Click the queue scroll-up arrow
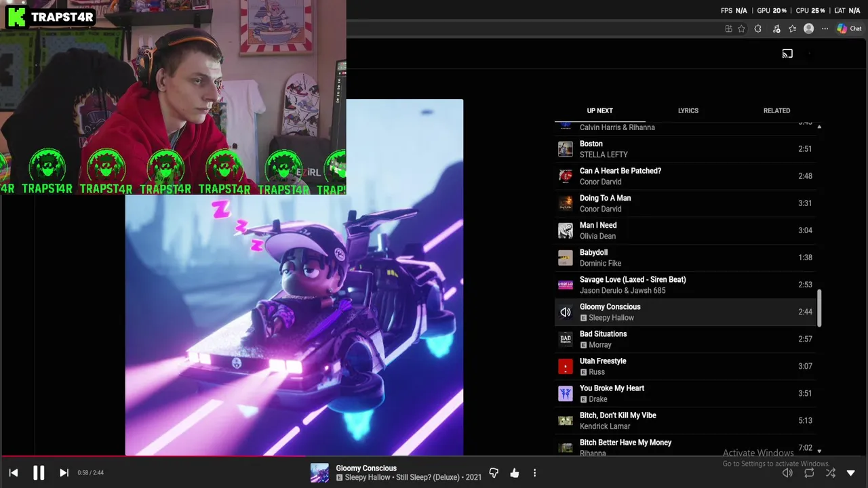Image resolution: width=868 pixels, height=488 pixels. click(819, 127)
